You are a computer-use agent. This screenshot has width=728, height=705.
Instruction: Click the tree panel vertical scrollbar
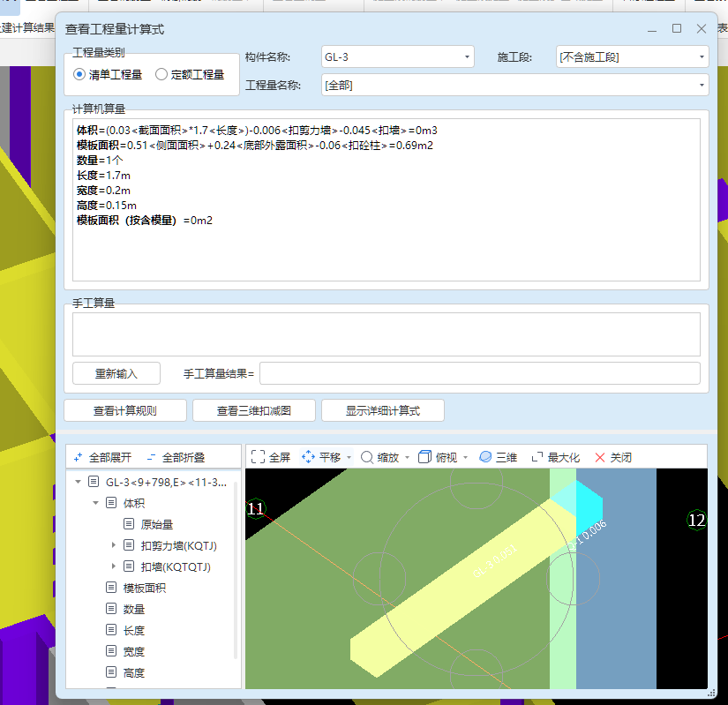click(236, 570)
